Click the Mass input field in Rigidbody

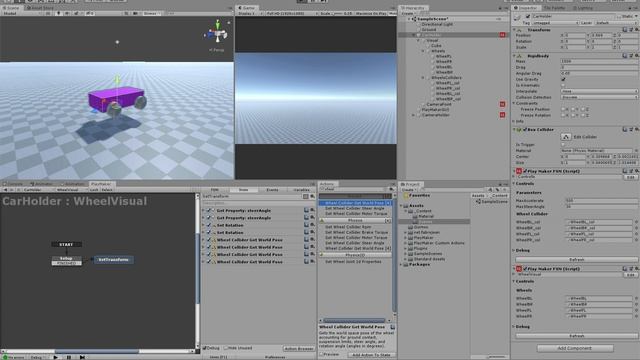[x=599, y=61]
